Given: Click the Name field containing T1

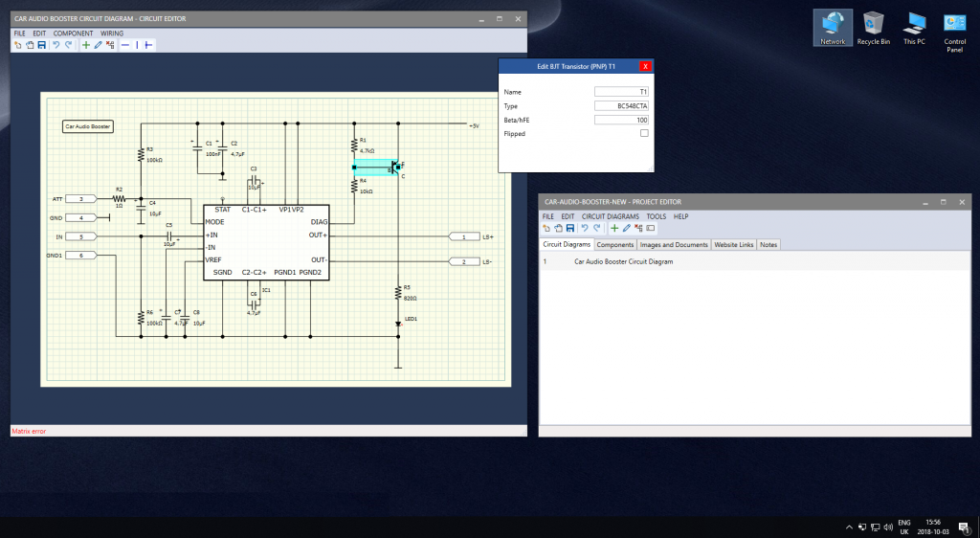Looking at the screenshot, I should 621,91.
